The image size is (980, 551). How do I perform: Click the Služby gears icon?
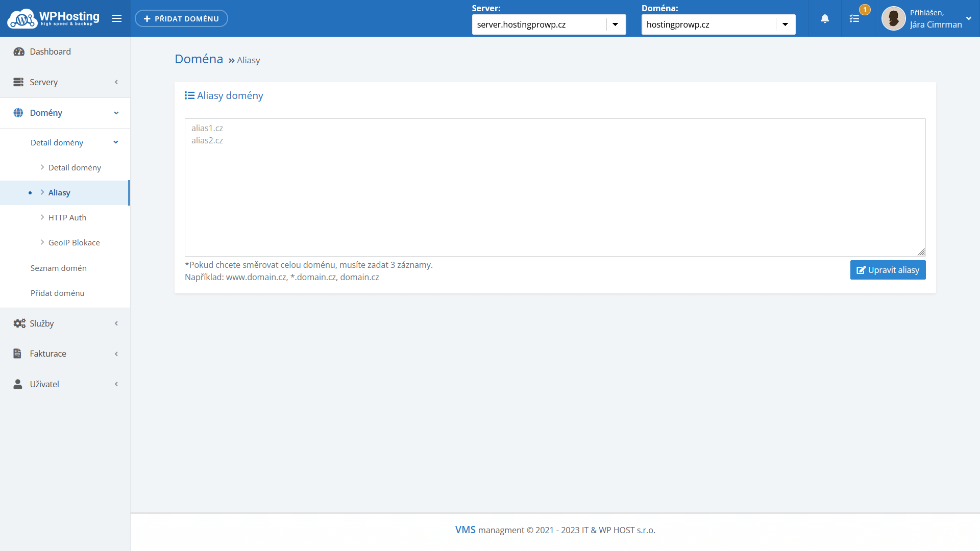(x=19, y=323)
